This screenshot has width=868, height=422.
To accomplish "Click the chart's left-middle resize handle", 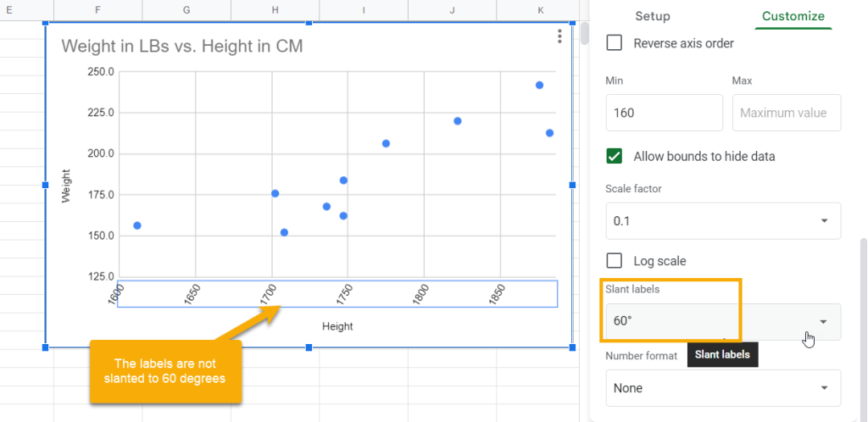I will [x=46, y=185].
